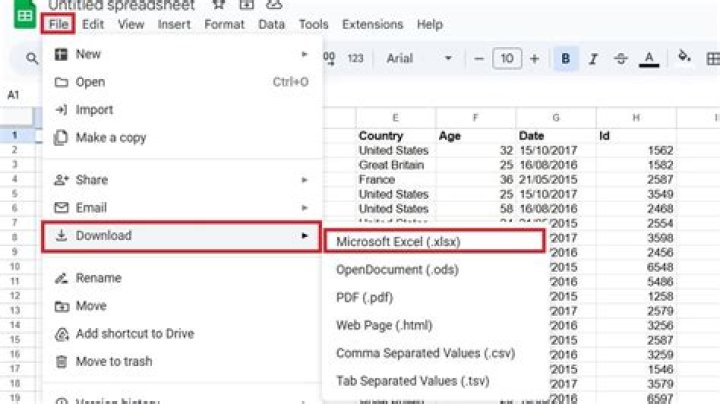Open the Insert menu

174,24
